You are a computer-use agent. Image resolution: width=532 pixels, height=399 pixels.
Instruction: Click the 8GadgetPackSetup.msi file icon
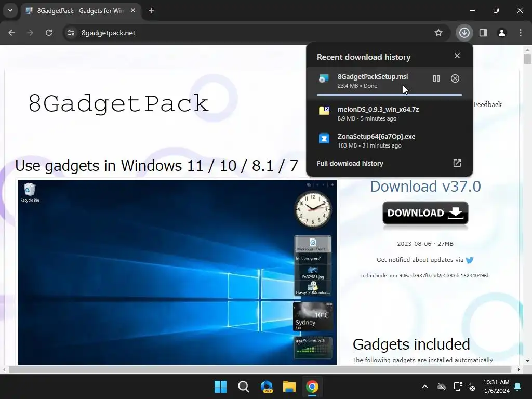click(324, 79)
